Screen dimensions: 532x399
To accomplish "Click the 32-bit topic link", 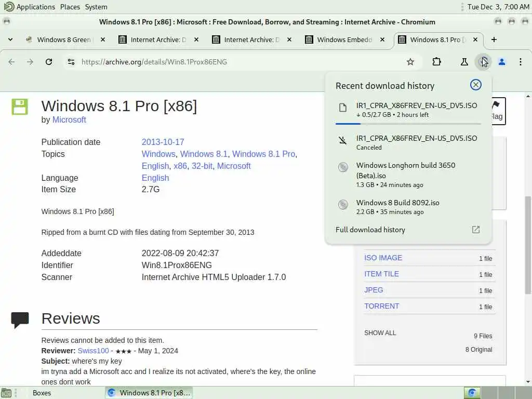I will pyautogui.click(x=202, y=166).
